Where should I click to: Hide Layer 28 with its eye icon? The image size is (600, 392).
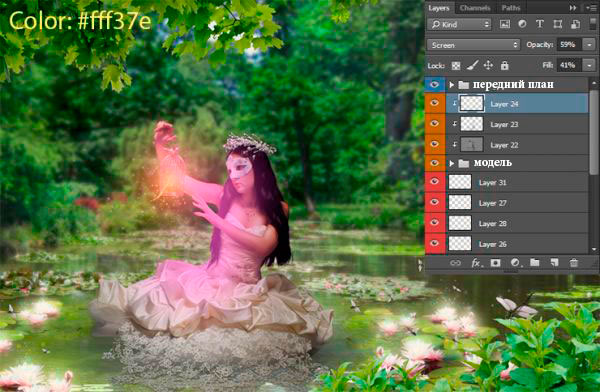435,223
